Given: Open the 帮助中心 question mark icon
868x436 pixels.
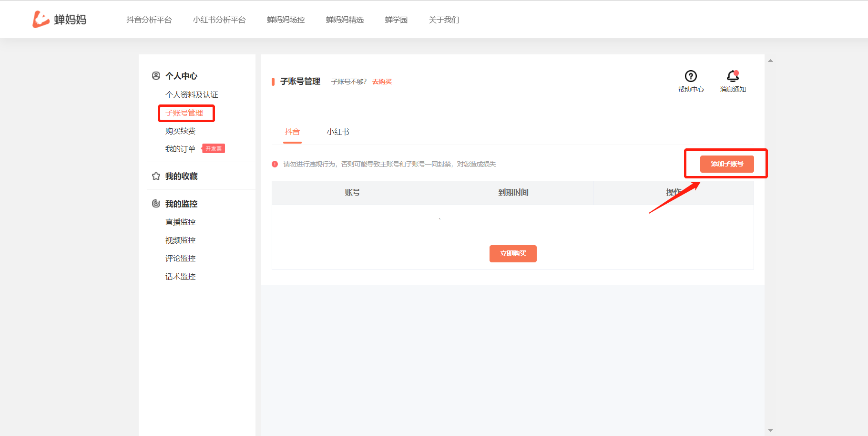Looking at the screenshot, I should click(691, 76).
